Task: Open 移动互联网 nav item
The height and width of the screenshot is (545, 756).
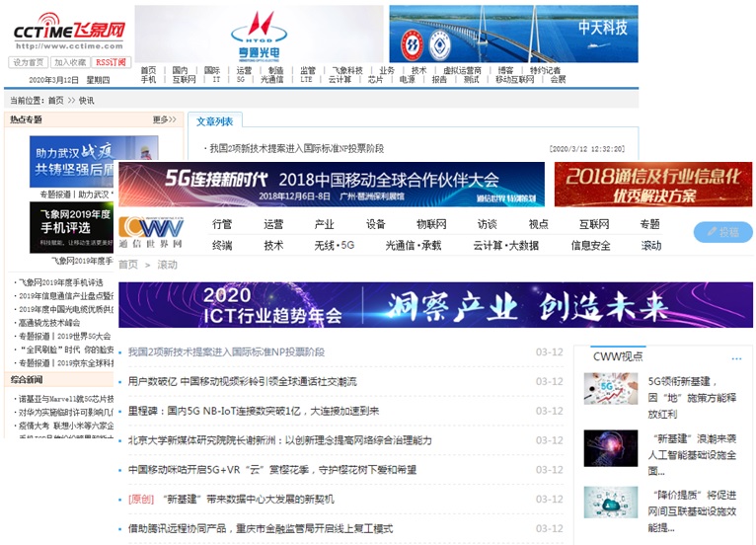Action: tap(515, 80)
